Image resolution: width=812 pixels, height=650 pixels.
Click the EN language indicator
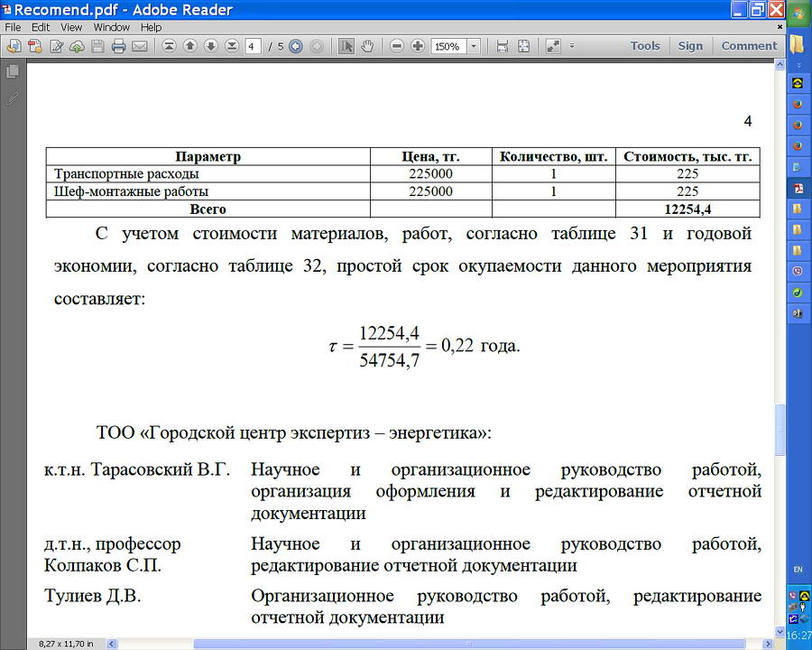pos(798,569)
